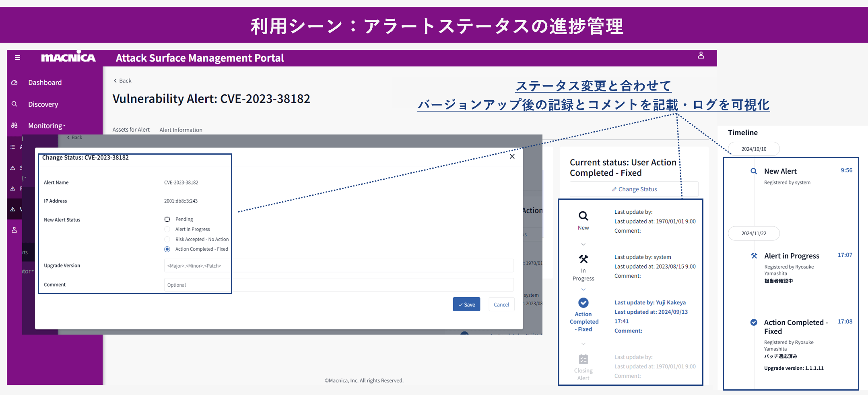Switch to the Assets for Alert tab
The width and height of the screenshot is (868, 395).
coord(131,130)
